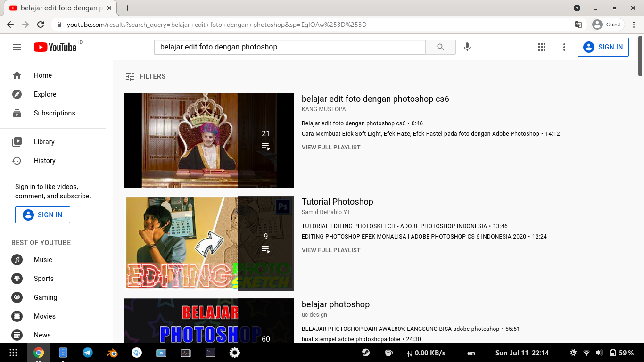Open the YouTube apps grid icon
The height and width of the screenshot is (362, 644).
(542, 47)
